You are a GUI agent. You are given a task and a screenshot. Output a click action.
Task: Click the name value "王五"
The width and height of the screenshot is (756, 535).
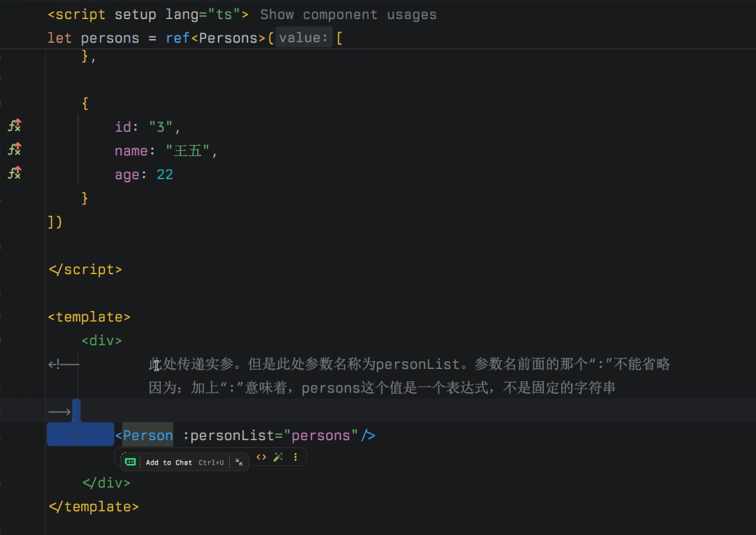coord(188,150)
